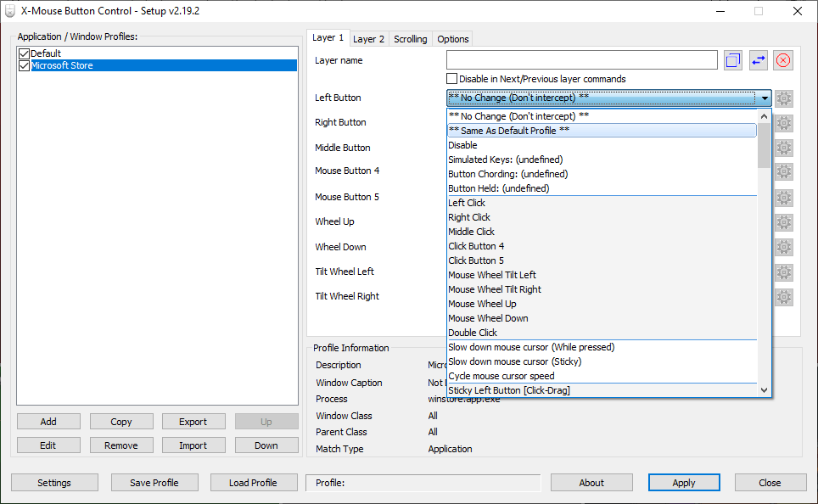
Task: Open the gear settings for Middle Button
Action: tap(784, 148)
